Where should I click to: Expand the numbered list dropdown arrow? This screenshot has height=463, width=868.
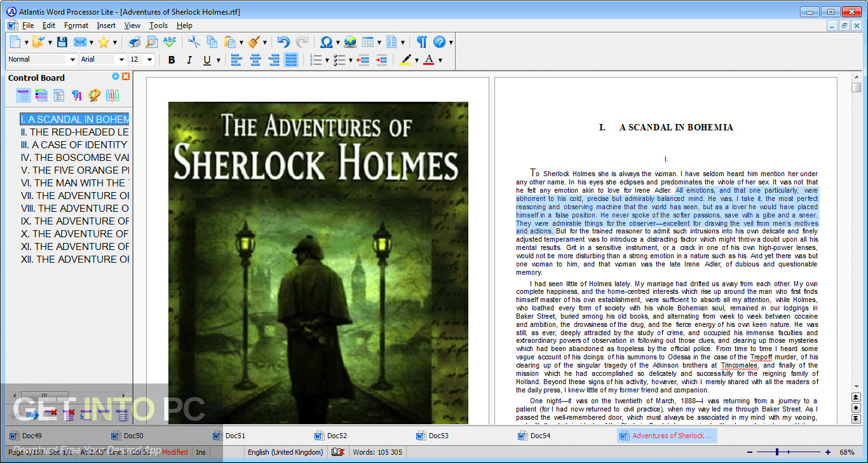coord(327,60)
